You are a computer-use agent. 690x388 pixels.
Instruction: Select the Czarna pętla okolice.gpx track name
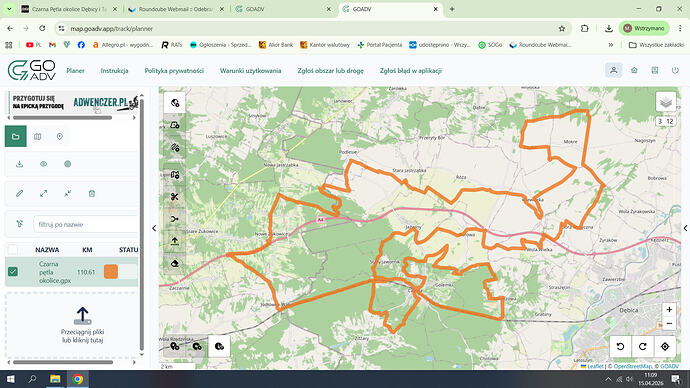click(55, 272)
